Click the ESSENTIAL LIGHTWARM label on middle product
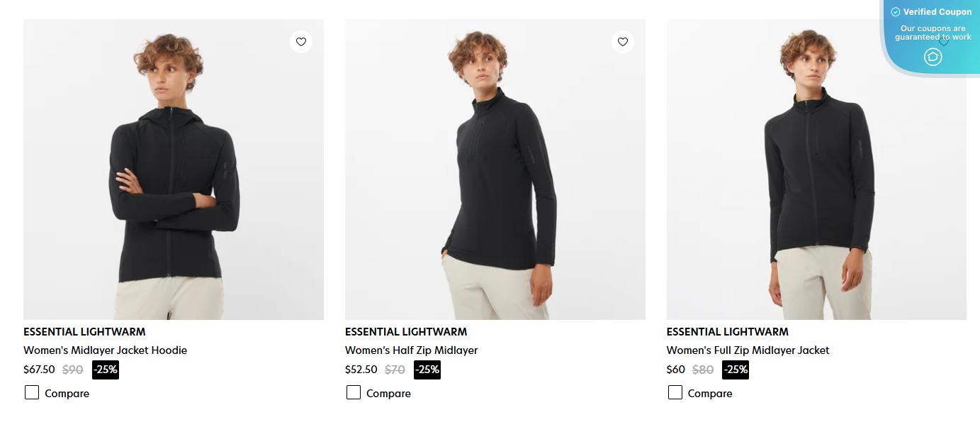The height and width of the screenshot is (427, 980). click(405, 331)
